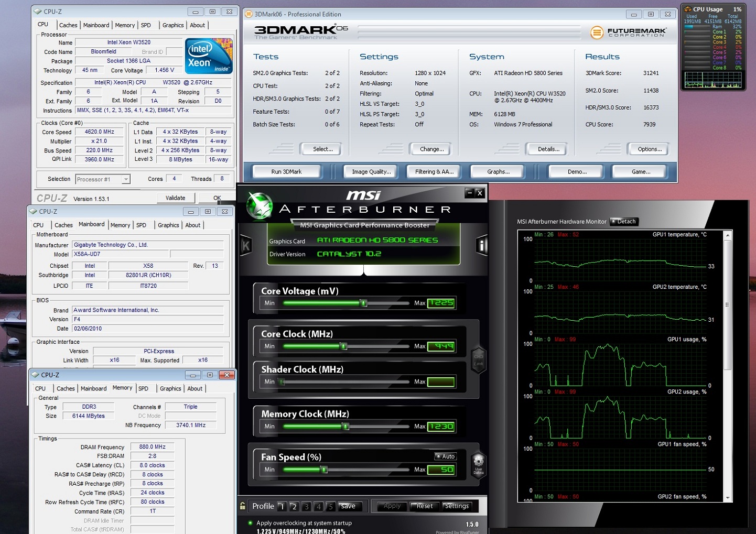Click the Fan Speed slider handle

coord(325,470)
